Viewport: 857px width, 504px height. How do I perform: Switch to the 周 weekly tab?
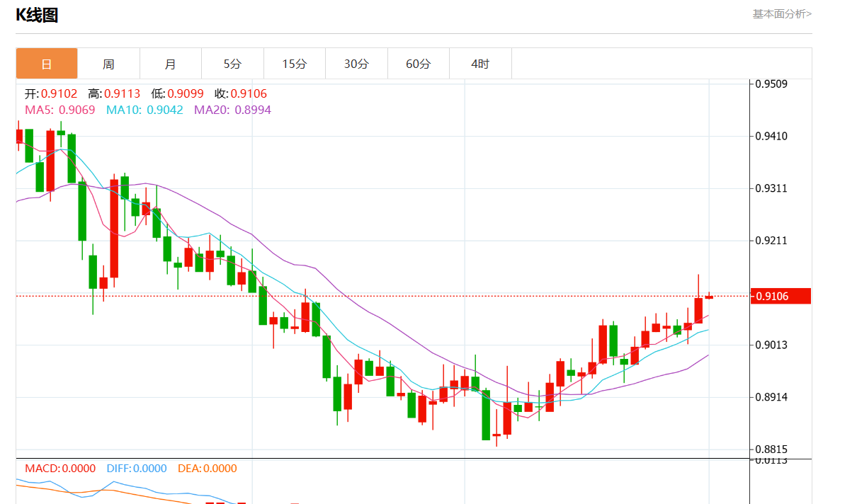[x=108, y=64]
